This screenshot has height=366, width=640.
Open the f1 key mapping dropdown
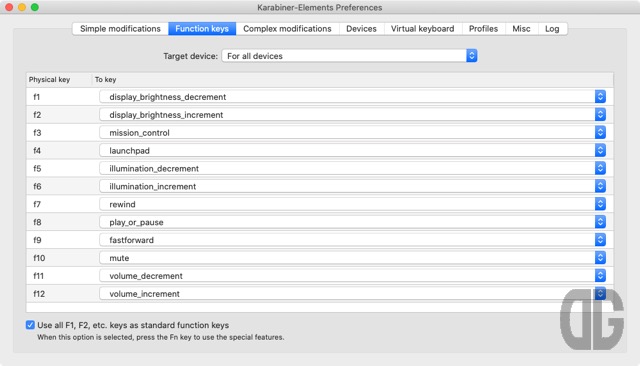352,97
